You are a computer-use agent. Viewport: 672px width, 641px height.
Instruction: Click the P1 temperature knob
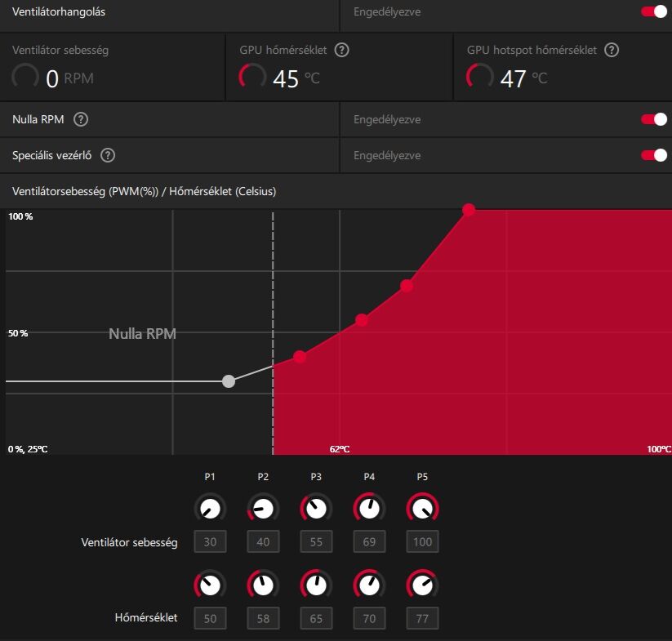(x=210, y=585)
